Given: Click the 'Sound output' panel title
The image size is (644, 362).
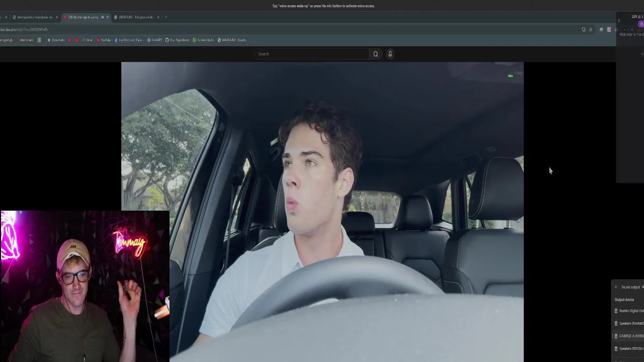Looking at the screenshot, I should pyautogui.click(x=630, y=287).
